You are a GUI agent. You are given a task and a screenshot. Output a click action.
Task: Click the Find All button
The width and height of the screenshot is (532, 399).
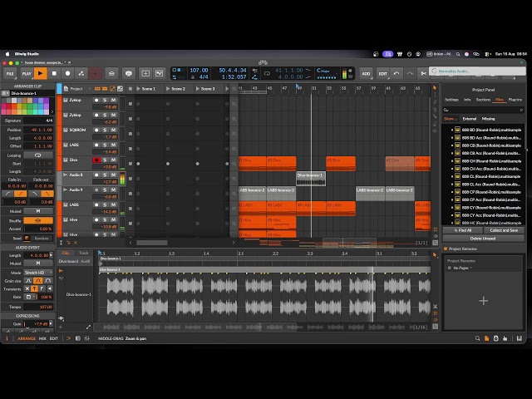pyautogui.click(x=463, y=230)
